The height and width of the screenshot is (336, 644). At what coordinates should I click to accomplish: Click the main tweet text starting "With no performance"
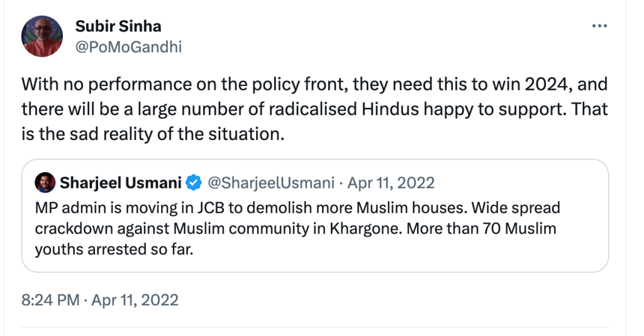click(x=189, y=84)
